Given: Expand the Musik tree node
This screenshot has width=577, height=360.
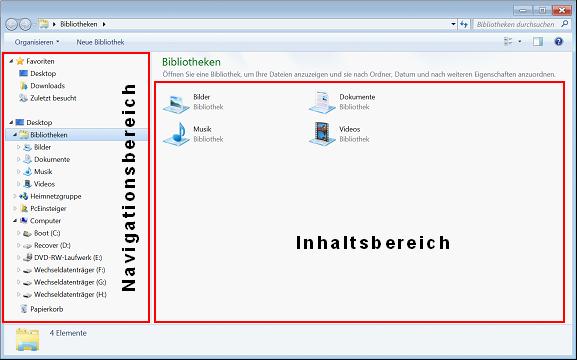Looking at the screenshot, I should pyautogui.click(x=18, y=172).
